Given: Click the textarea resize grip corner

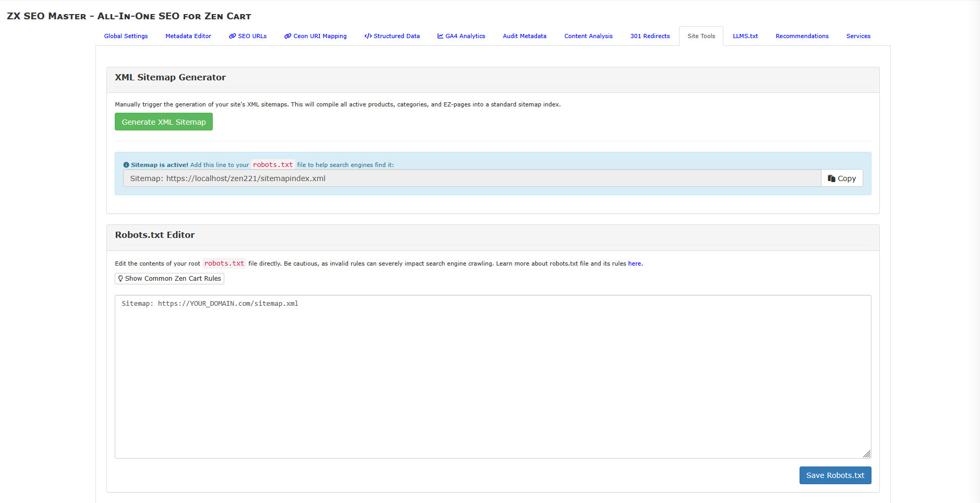Looking at the screenshot, I should (867, 454).
